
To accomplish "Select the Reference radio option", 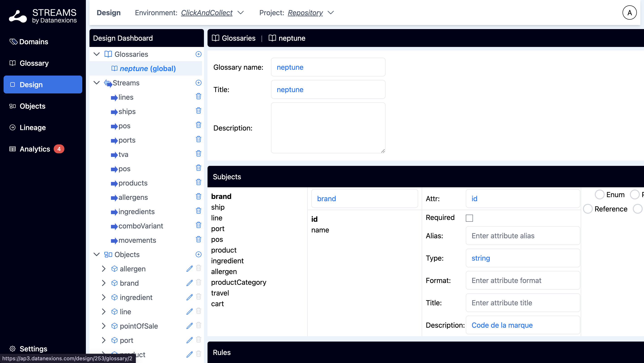I will (x=588, y=209).
